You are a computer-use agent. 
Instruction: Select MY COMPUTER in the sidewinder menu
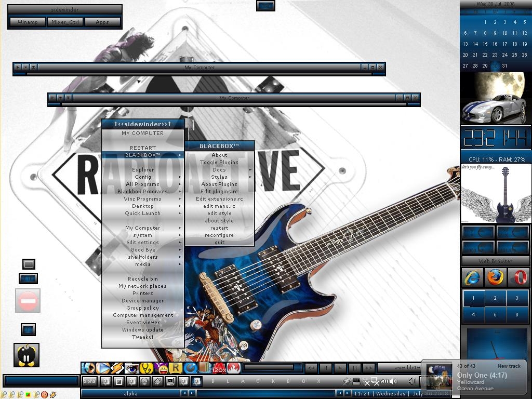point(143,134)
